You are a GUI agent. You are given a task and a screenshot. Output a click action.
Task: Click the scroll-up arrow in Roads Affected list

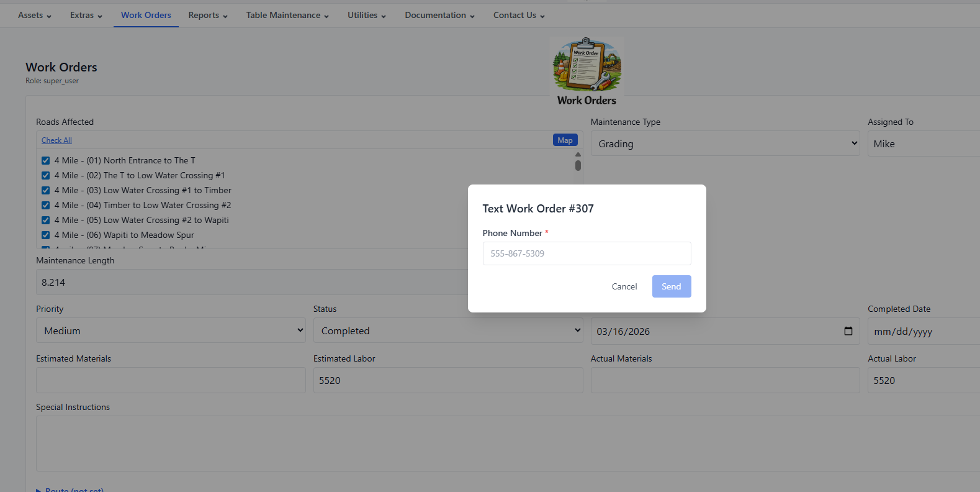tap(578, 154)
